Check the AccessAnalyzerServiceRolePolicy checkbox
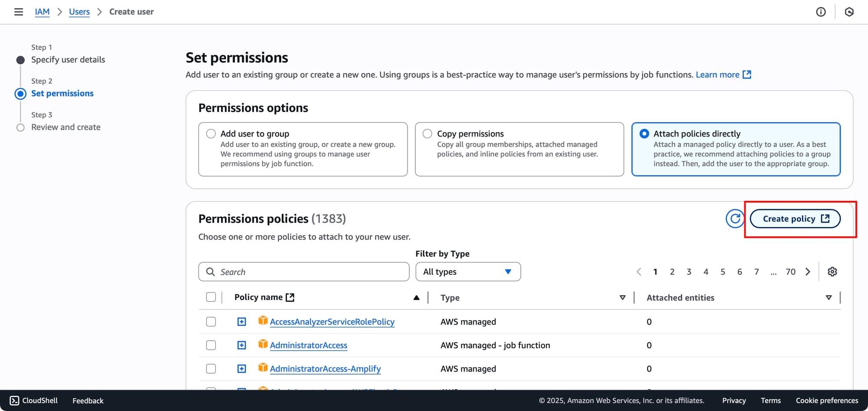 pos(211,322)
